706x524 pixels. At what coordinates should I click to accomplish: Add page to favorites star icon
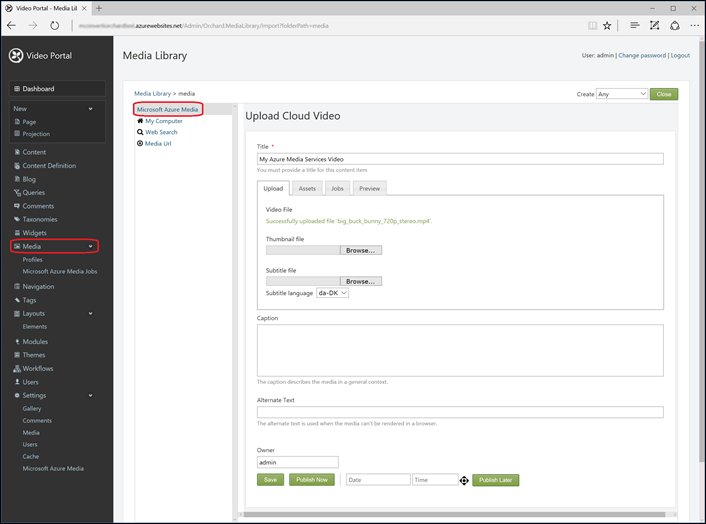point(607,26)
